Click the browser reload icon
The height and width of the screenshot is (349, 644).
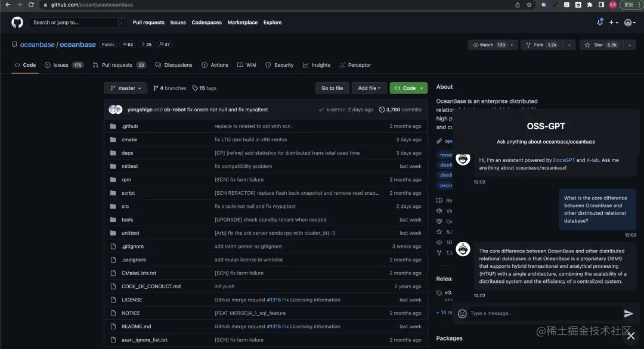tap(31, 5)
